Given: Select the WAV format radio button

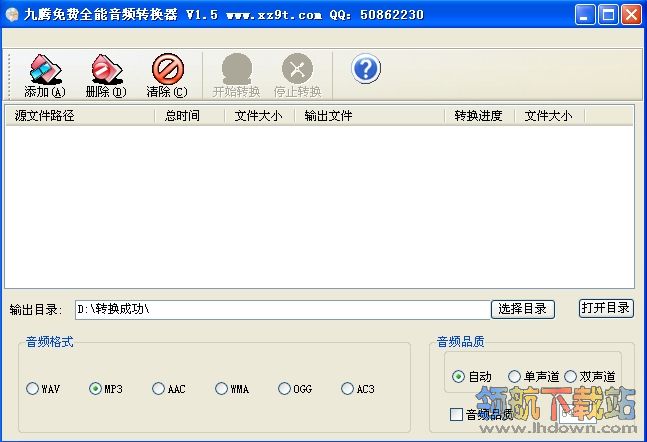Looking at the screenshot, I should [33, 388].
